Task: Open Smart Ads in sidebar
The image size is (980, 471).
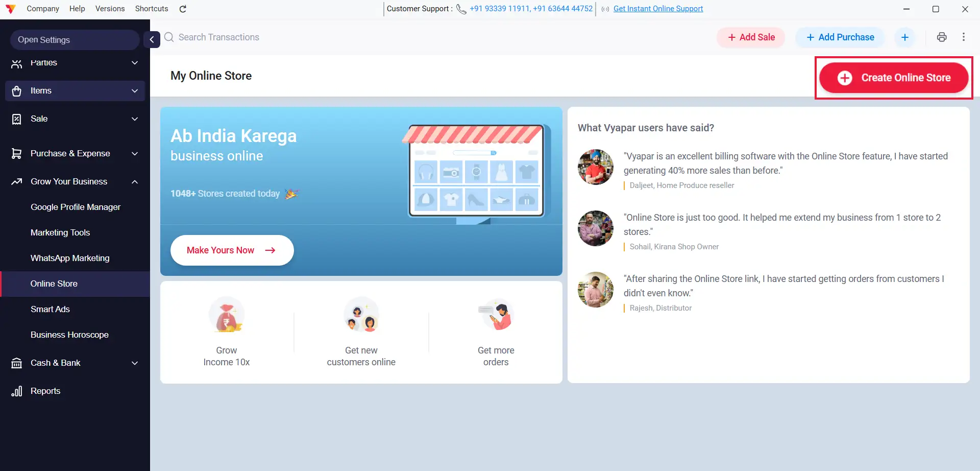Action: click(x=50, y=310)
